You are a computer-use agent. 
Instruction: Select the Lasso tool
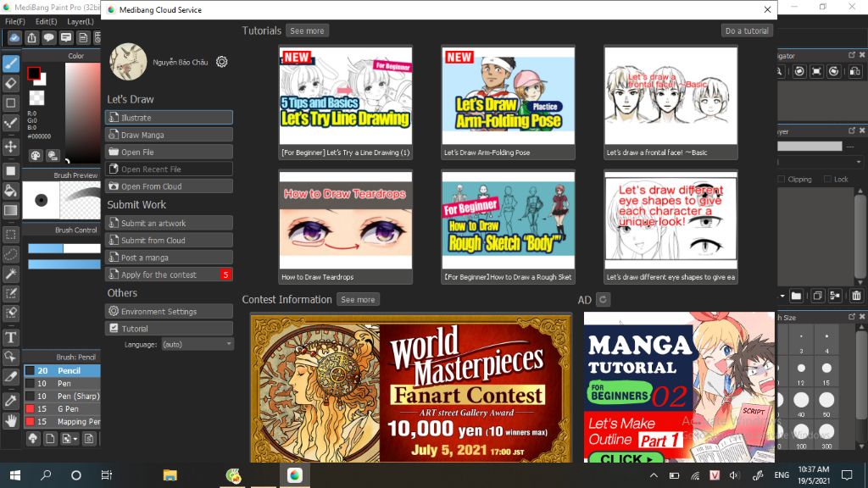(x=10, y=254)
